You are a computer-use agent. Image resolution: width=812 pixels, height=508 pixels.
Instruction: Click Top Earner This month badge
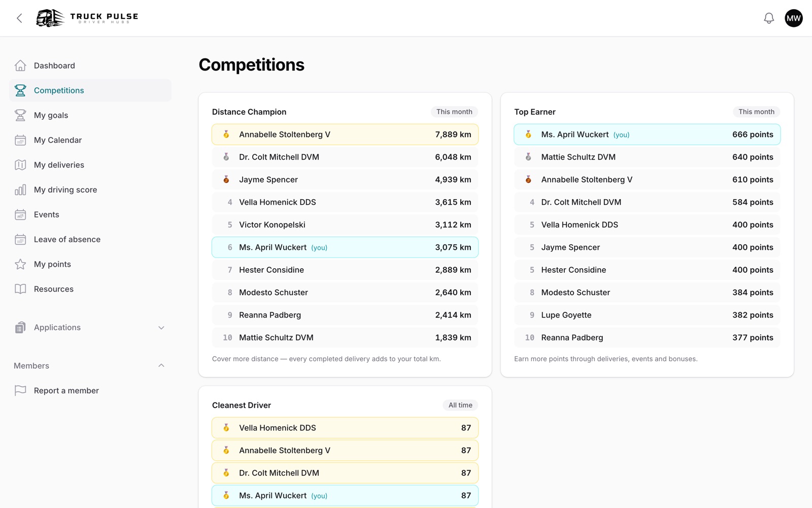click(756, 112)
